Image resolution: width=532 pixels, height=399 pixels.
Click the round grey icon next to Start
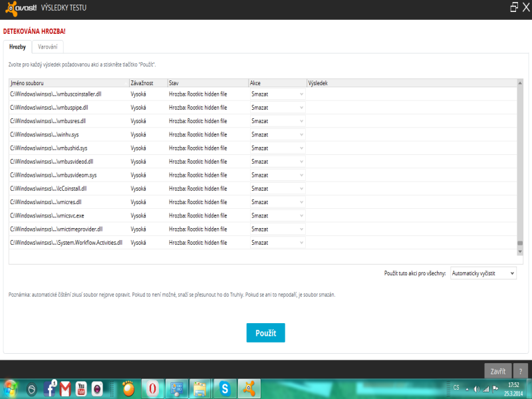click(31, 389)
